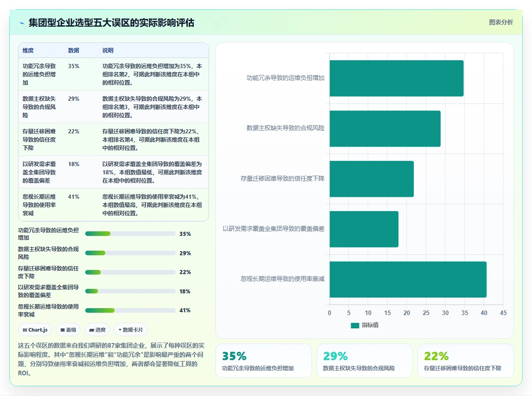Select the 进度 tag chip

pyautogui.click(x=98, y=330)
